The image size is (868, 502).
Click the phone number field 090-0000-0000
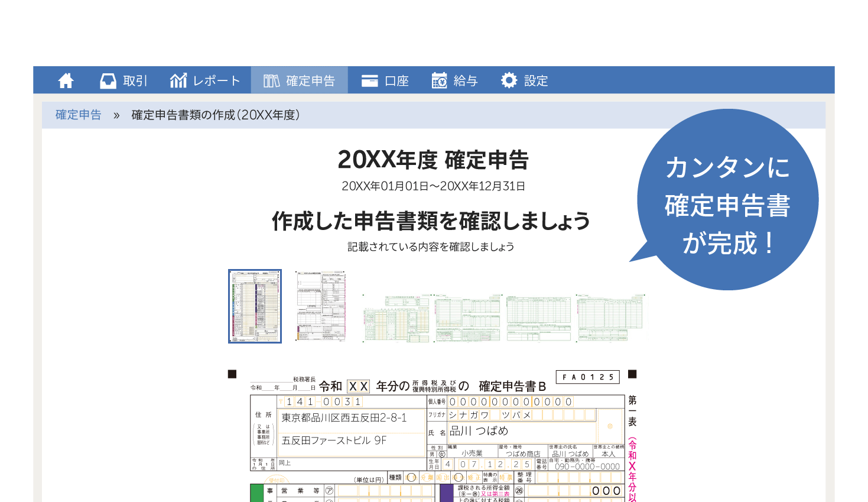point(587,467)
